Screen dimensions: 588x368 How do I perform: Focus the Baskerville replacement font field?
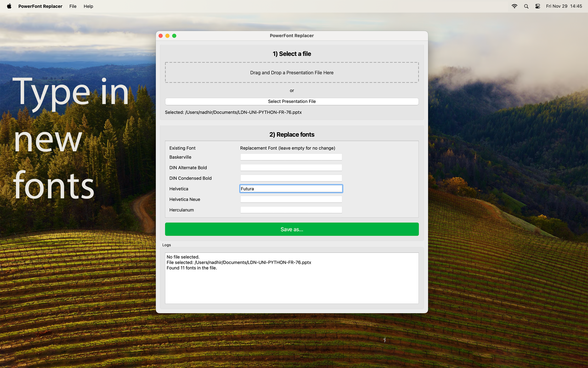click(291, 157)
